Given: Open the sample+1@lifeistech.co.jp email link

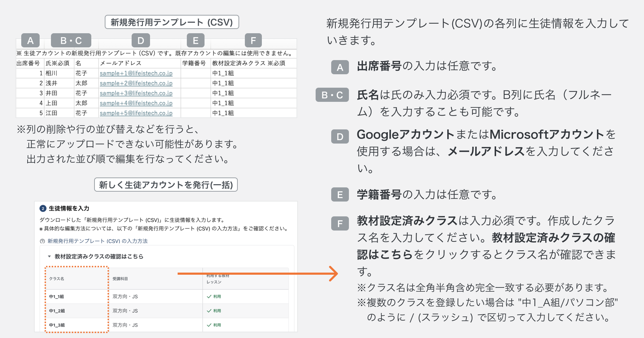Looking at the screenshot, I should [136, 73].
